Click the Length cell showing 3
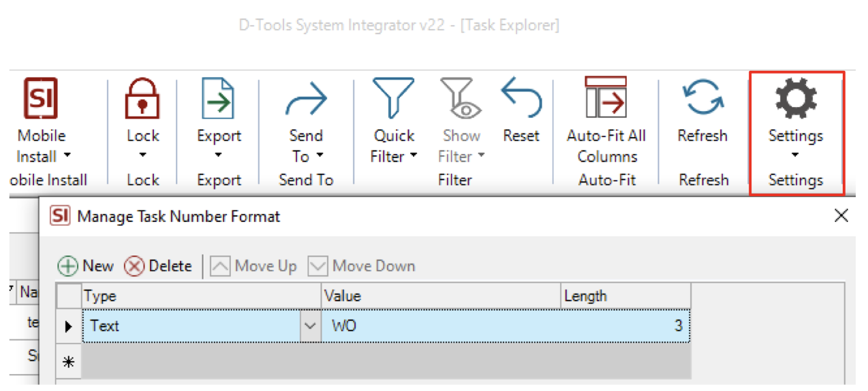Image resolution: width=868 pixels, height=391 pixels. pos(625,326)
